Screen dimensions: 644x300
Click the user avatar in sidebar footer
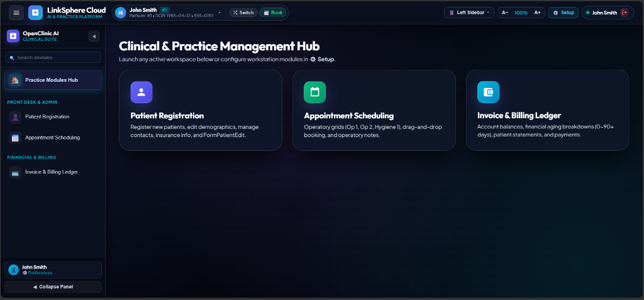(x=14, y=270)
